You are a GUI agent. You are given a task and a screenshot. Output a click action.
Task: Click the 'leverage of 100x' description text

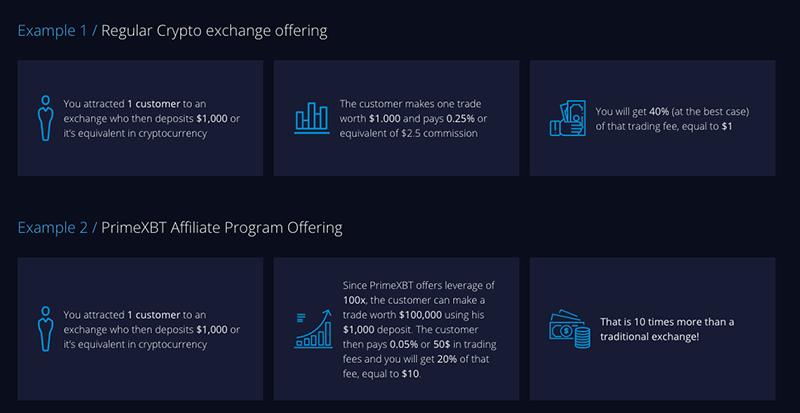click(419, 291)
